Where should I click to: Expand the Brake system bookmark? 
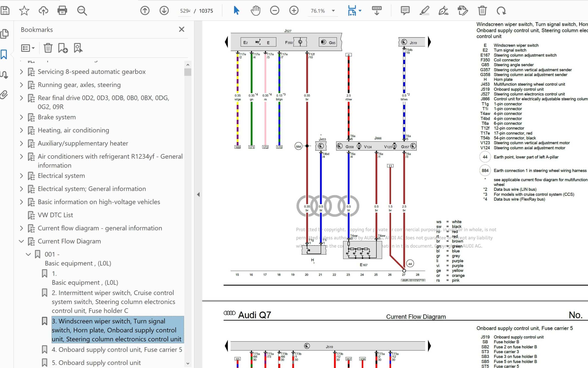(x=21, y=117)
